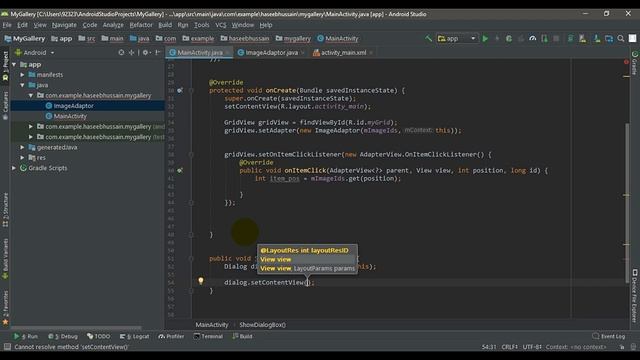Screen dimensions: 640x360
Task: Run the app with green play icon
Action: coord(485,39)
